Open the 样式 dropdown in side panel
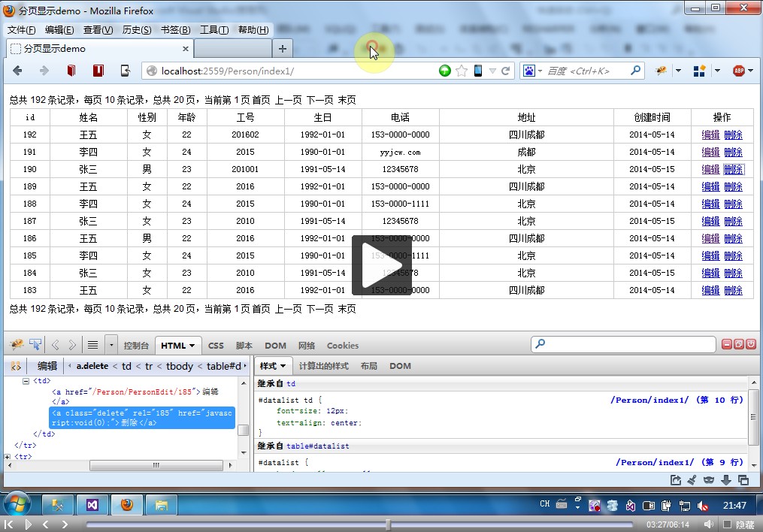 click(x=272, y=366)
